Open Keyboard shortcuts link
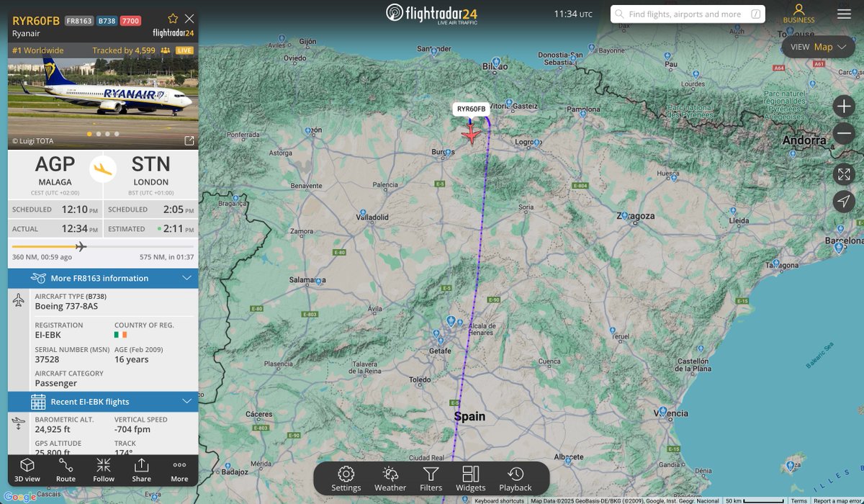The height and width of the screenshot is (504, 864). tap(500, 500)
